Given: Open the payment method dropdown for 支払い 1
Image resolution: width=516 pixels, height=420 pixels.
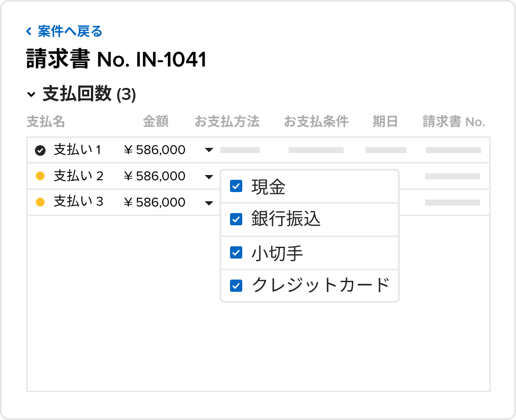Looking at the screenshot, I should (209, 150).
